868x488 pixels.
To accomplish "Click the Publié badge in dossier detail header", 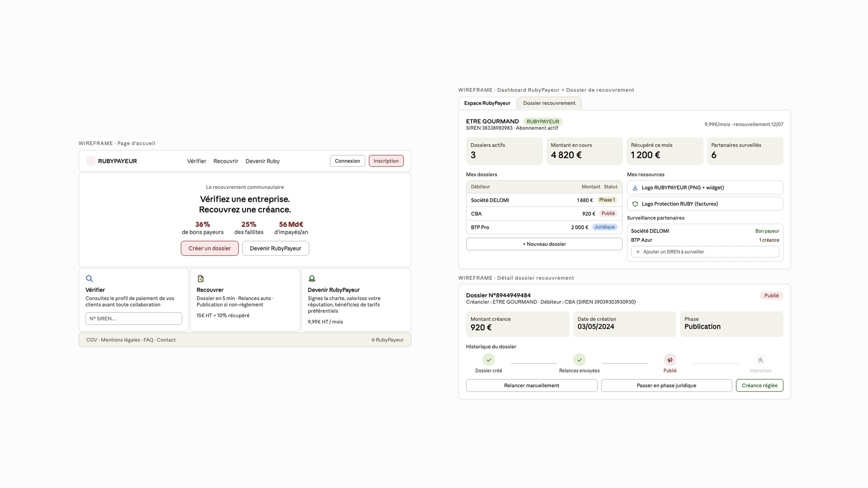I will (771, 295).
